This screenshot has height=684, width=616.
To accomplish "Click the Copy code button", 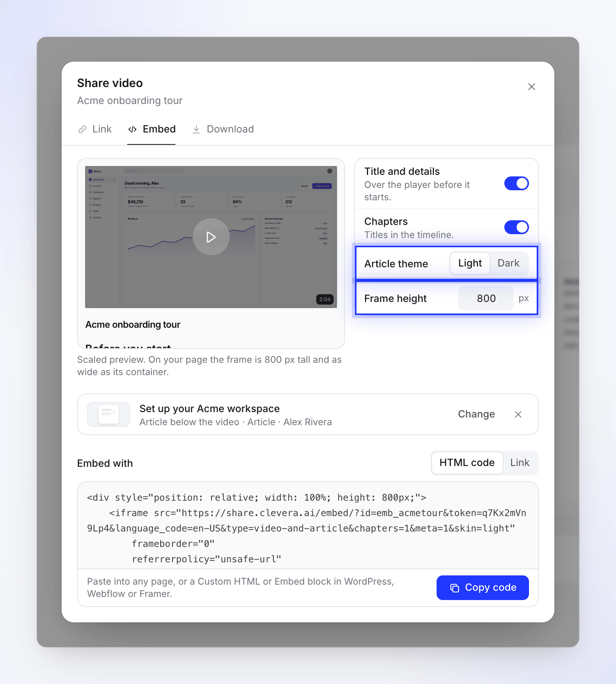I will 482,588.
